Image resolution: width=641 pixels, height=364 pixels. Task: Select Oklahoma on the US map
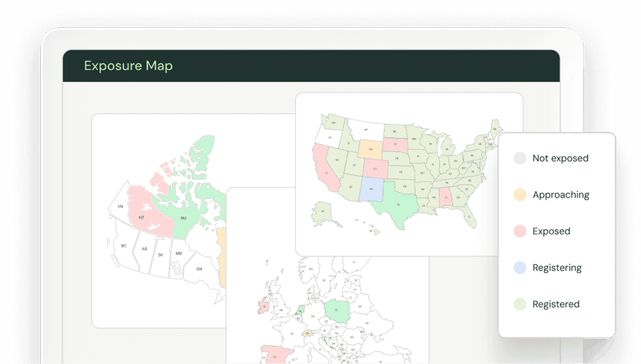(x=405, y=186)
